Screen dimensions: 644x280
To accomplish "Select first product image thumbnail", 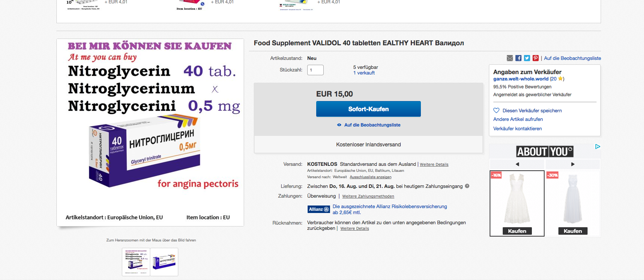I will (136, 262).
